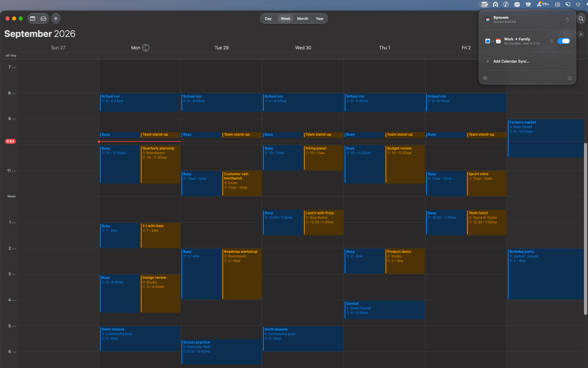Open the Syncom menu bar calendar icon
Screen dimensions: 588x368
click(485, 4)
